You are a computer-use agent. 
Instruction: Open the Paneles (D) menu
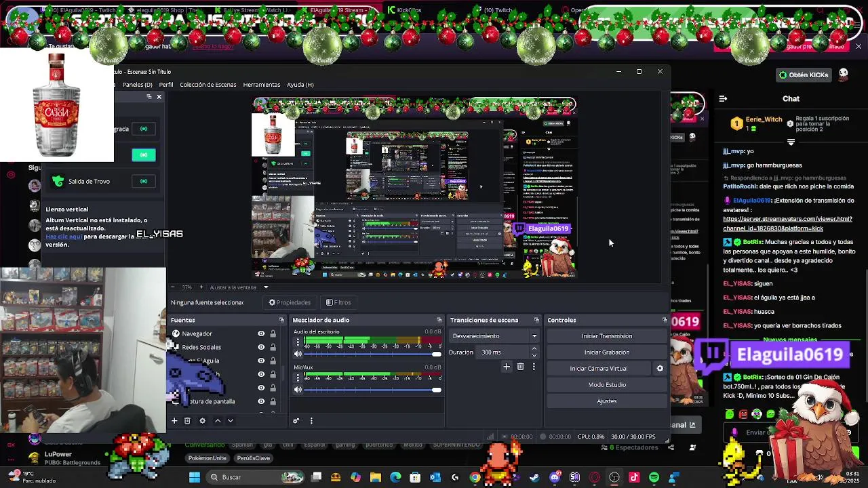coord(137,85)
